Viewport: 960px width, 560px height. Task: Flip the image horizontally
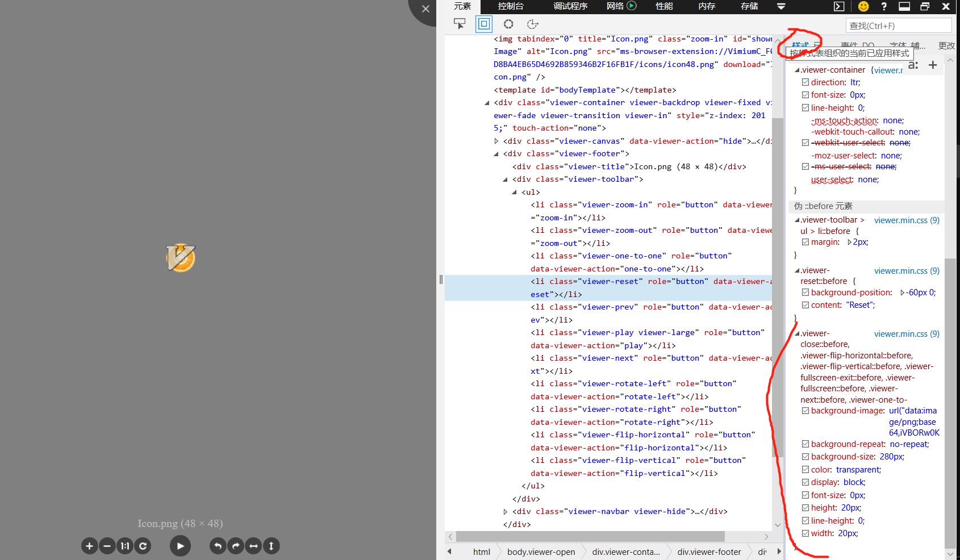tap(253, 546)
